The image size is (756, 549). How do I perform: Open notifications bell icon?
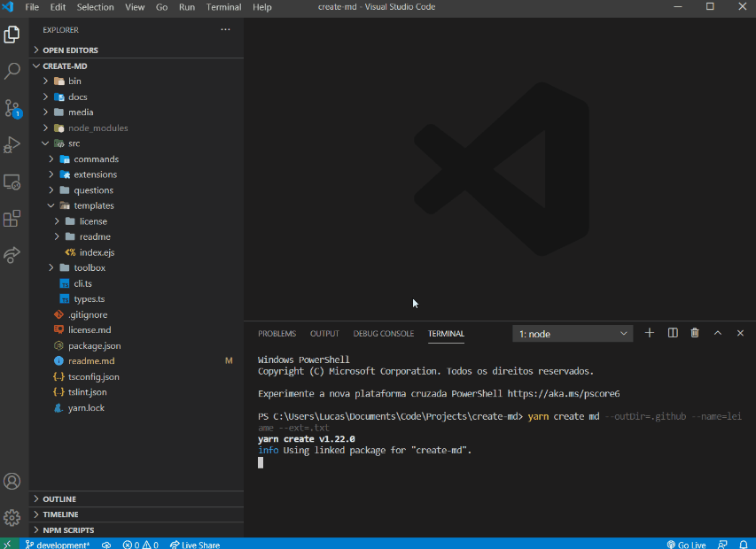(x=743, y=545)
